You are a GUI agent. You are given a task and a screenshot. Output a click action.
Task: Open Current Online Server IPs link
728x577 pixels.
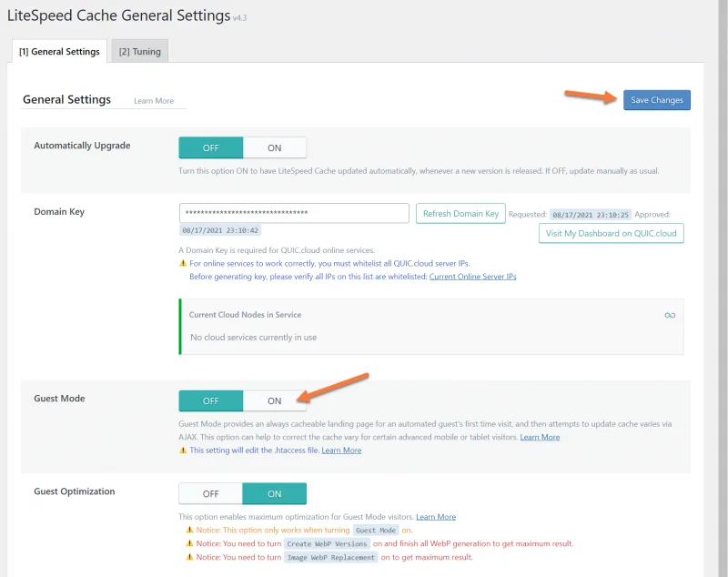pos(472,277)
